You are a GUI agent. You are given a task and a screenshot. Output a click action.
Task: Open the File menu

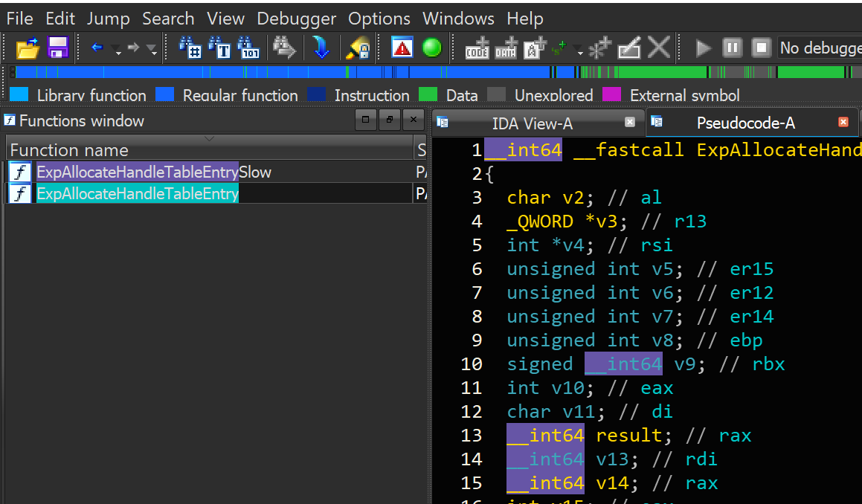[x=20, y=19]
